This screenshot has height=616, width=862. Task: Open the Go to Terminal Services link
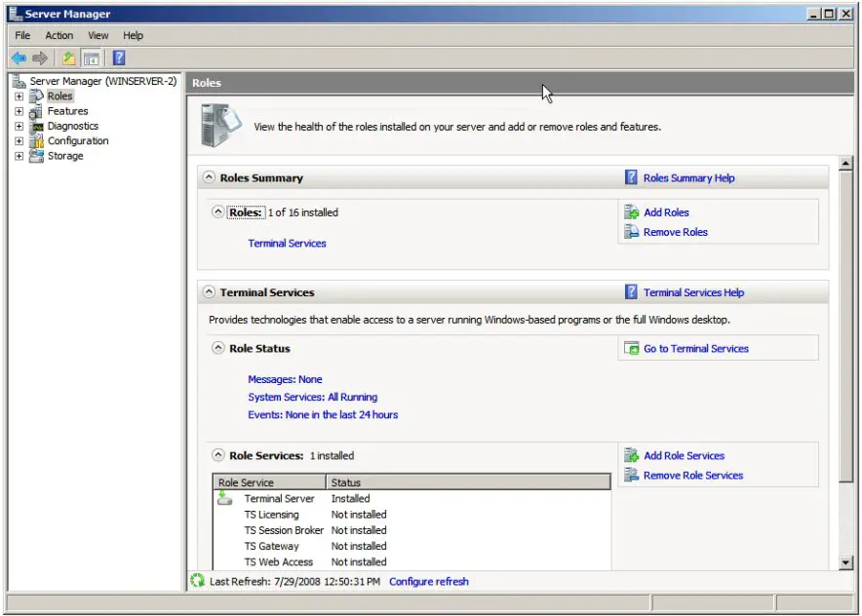695,348
